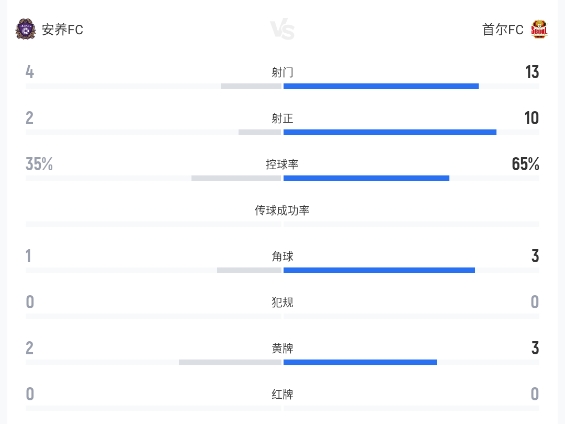Click the gray 控球率 bar for 安养FC
The width and height of the screenshot is (565, 424).
236,178
